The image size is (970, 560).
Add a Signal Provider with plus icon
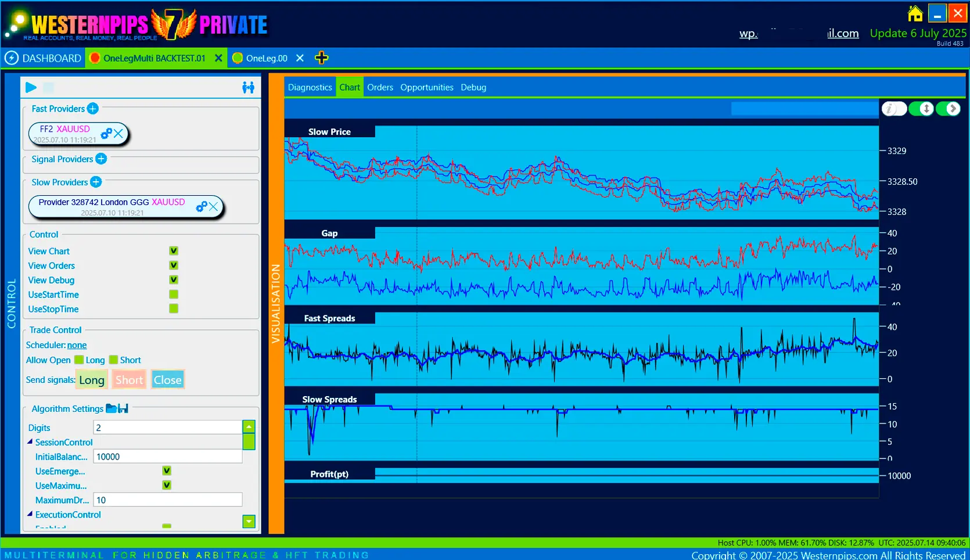[101, 159]
